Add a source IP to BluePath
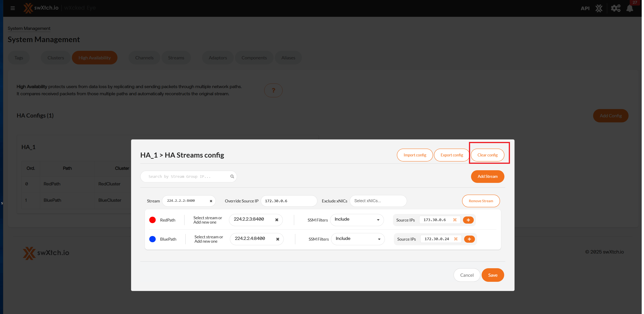The height and width of the screenshot is (314, 644). (x=469, y=239)
